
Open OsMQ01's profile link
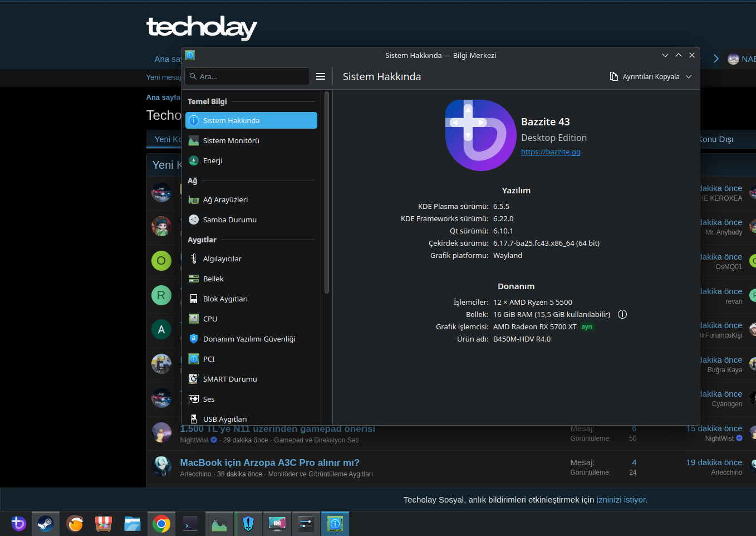tap(729, 267)
